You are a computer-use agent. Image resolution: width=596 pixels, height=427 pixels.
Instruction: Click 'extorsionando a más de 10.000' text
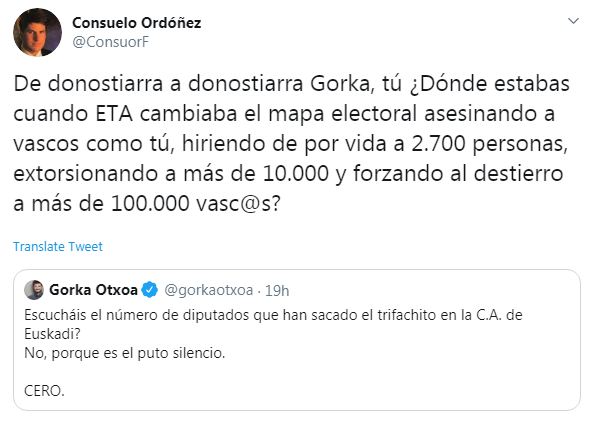171,174
